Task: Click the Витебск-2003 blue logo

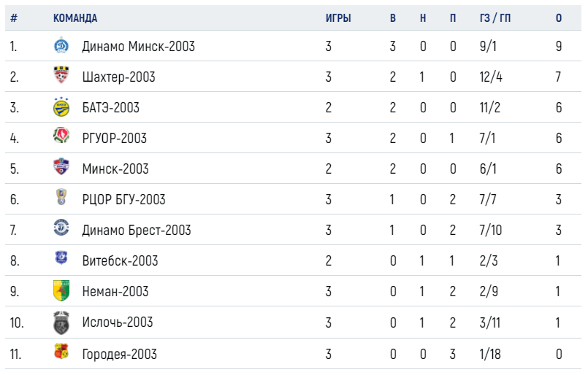Action: pos(61,258)
